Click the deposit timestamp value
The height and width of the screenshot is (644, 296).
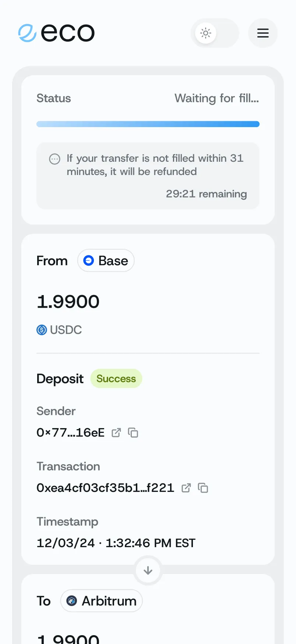(116, 543)
